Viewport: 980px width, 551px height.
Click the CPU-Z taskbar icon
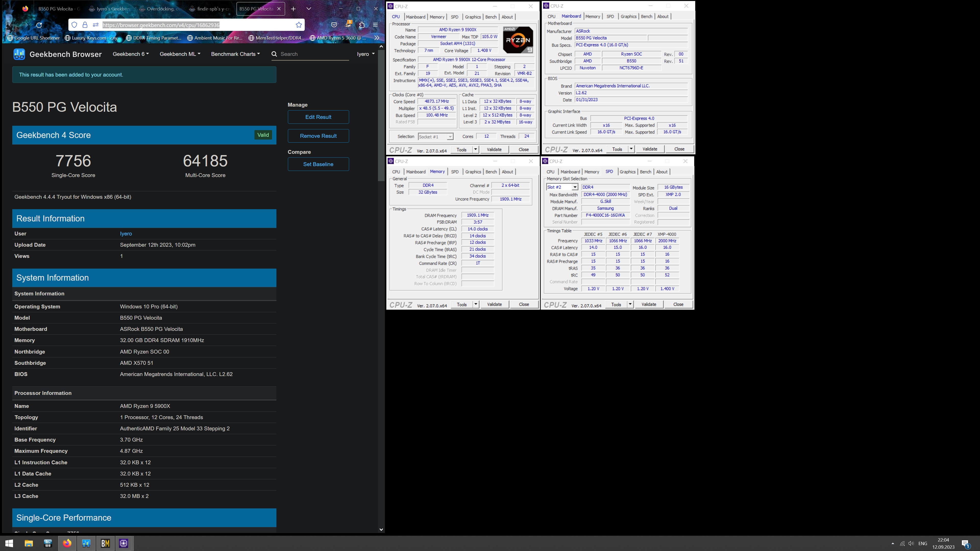[124, 543]
